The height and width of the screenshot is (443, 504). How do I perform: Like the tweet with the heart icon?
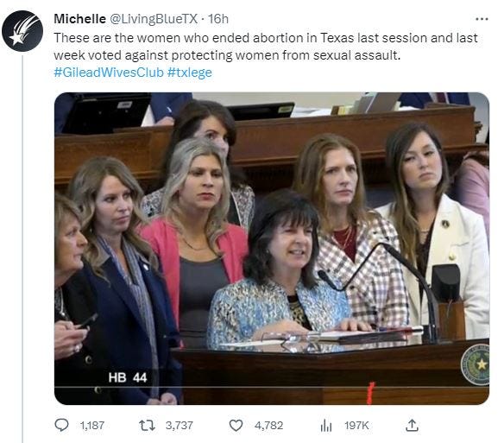(236, 426)
